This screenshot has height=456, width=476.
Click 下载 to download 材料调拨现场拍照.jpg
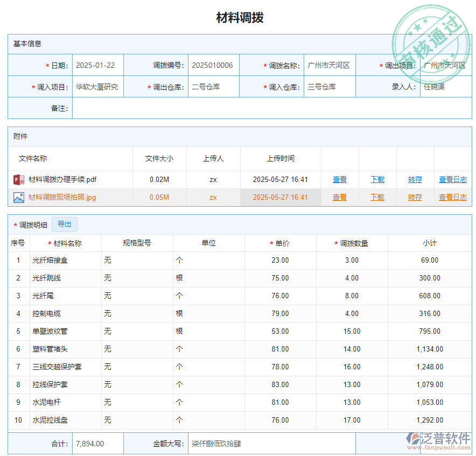pyautogui.click(x=377, y=198)
